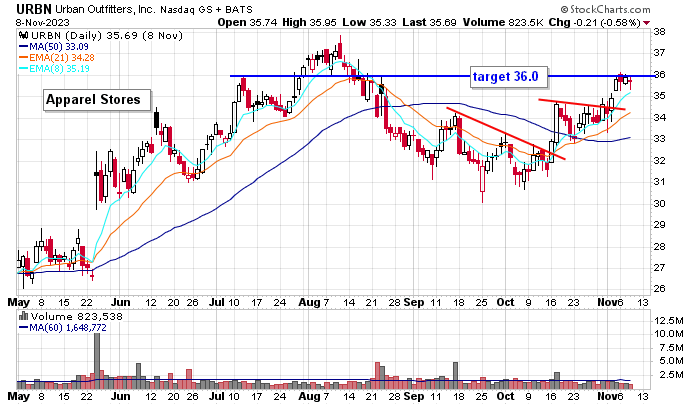Click the 36 price axis label
The width and height of the screenshot is (700, 405).
click(x=659, y=75)
